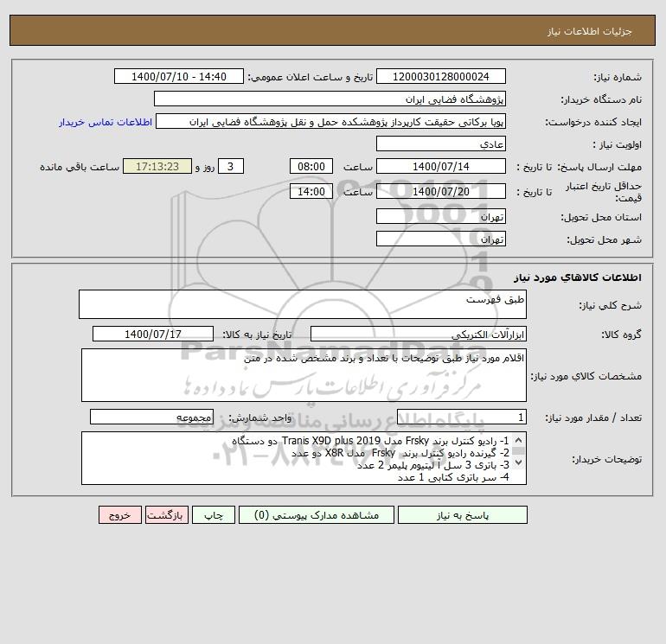The height and width of the screenshot is (644, 666).
Task: Click delivery province field تهران
Action: click(441, 216)
